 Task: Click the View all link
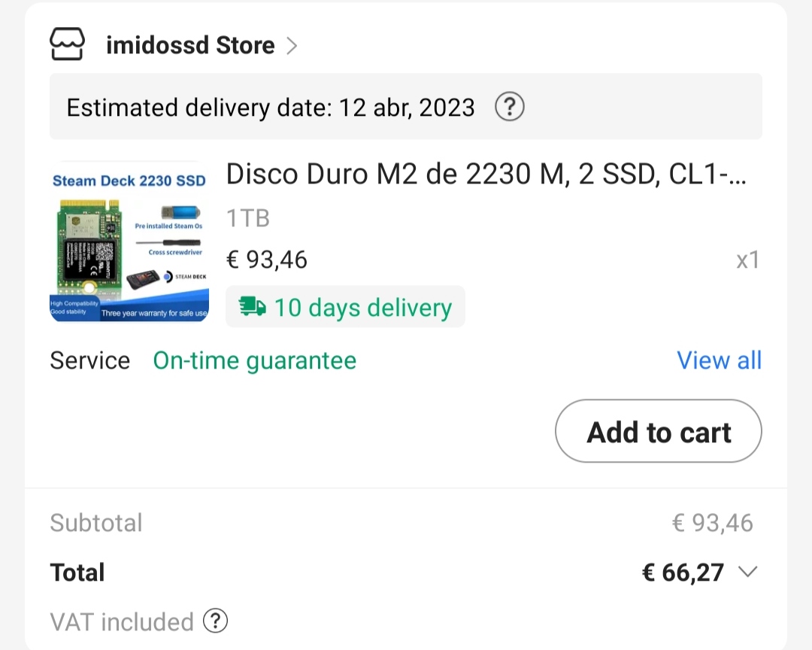pos(719,360)
